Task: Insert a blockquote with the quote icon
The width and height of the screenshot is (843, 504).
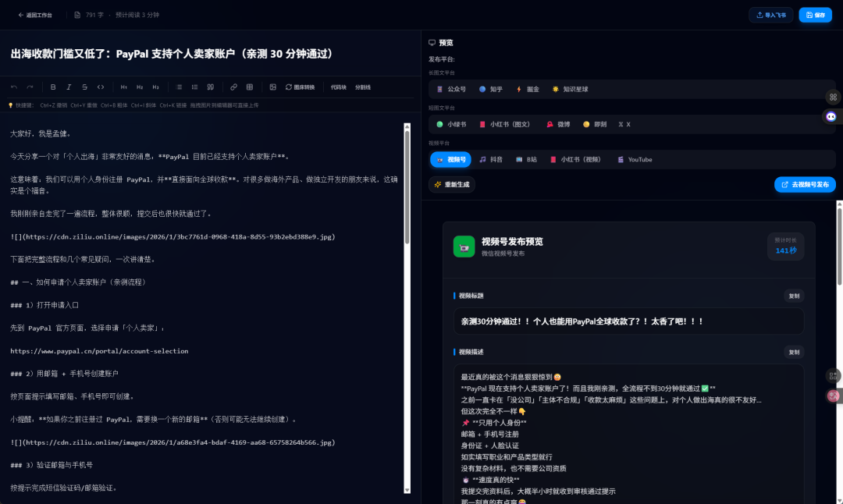Action: (211, 87)
